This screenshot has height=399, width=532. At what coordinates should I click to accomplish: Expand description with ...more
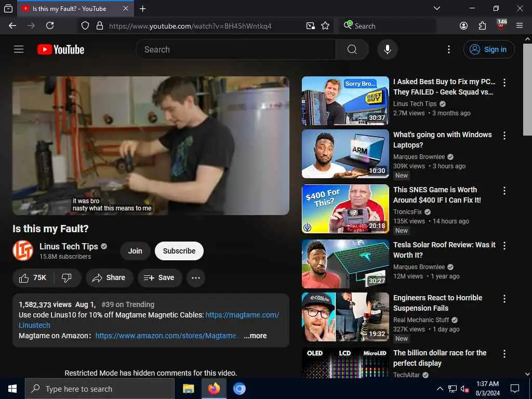pyautogui.click(x=255, y=336)
